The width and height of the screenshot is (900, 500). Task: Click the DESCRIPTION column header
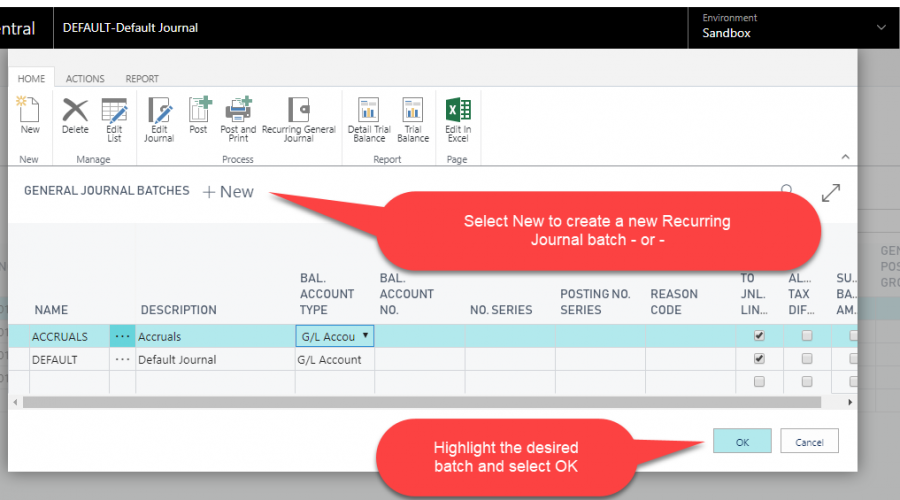[x=179, y=310]
